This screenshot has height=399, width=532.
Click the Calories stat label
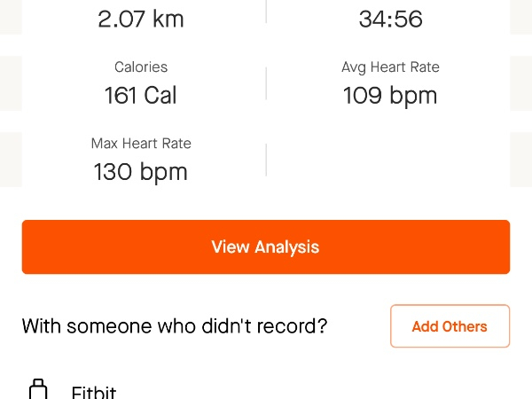(x=141, y=67)
